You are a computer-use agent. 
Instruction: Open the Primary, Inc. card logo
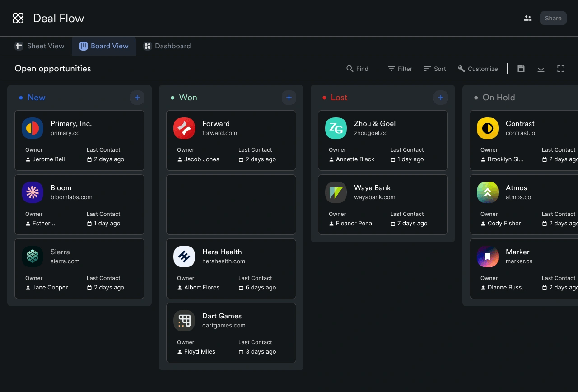coord(33,128)
